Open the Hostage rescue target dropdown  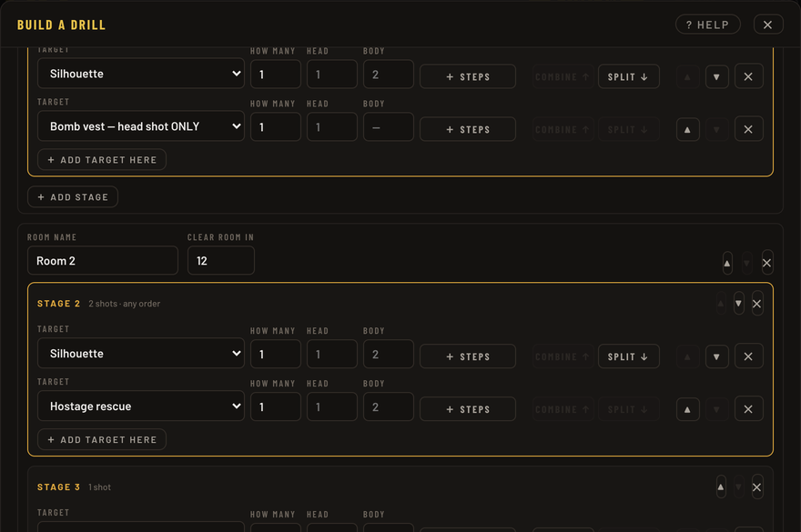(141, 406)
